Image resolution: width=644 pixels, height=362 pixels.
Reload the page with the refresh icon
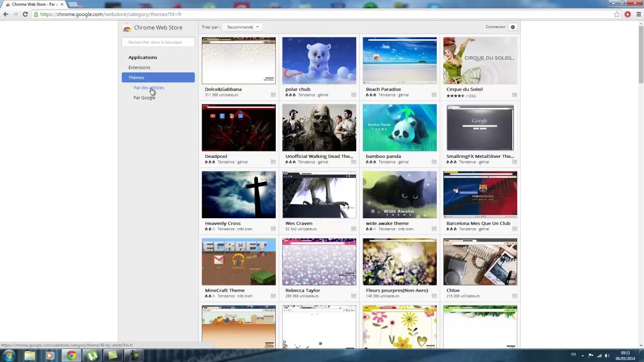[x=25, y=14]
